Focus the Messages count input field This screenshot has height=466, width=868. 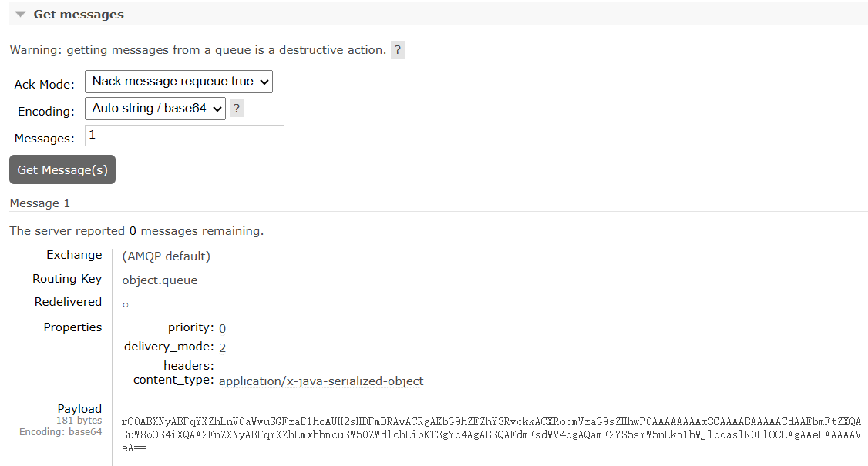(185, 136)
